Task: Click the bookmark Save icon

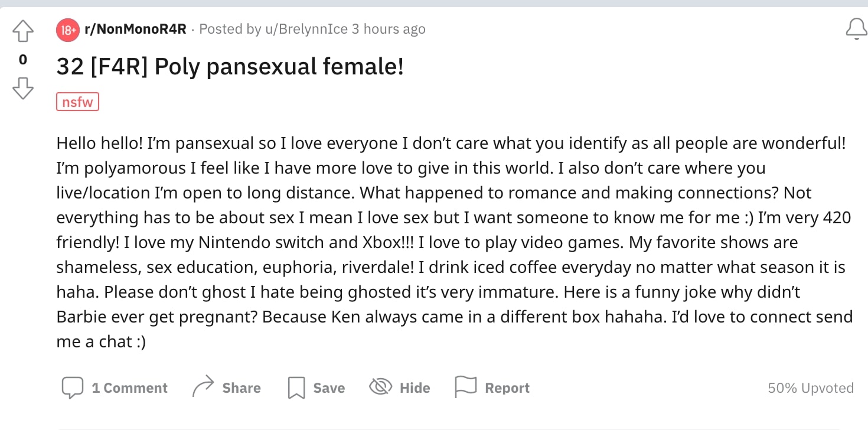Action: 296,388
